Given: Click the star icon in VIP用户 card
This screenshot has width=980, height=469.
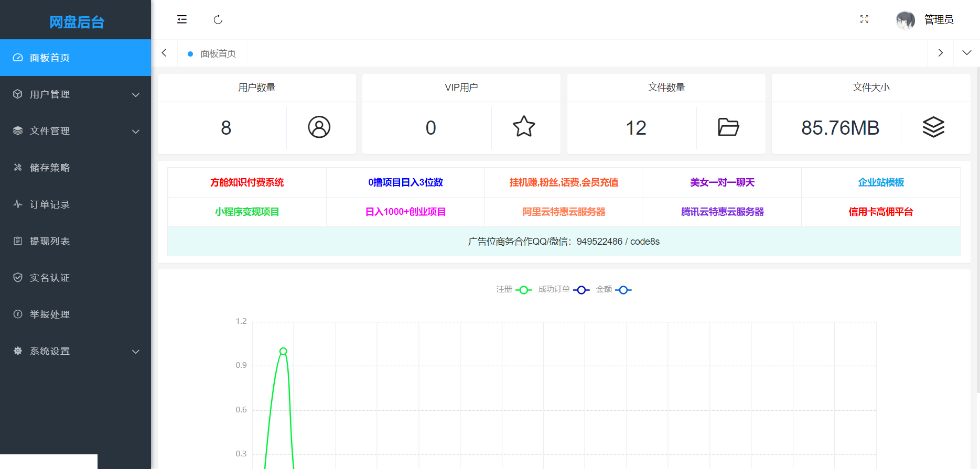Looking at the screenshot, I should pyautogui.click(x=524, y=127).
